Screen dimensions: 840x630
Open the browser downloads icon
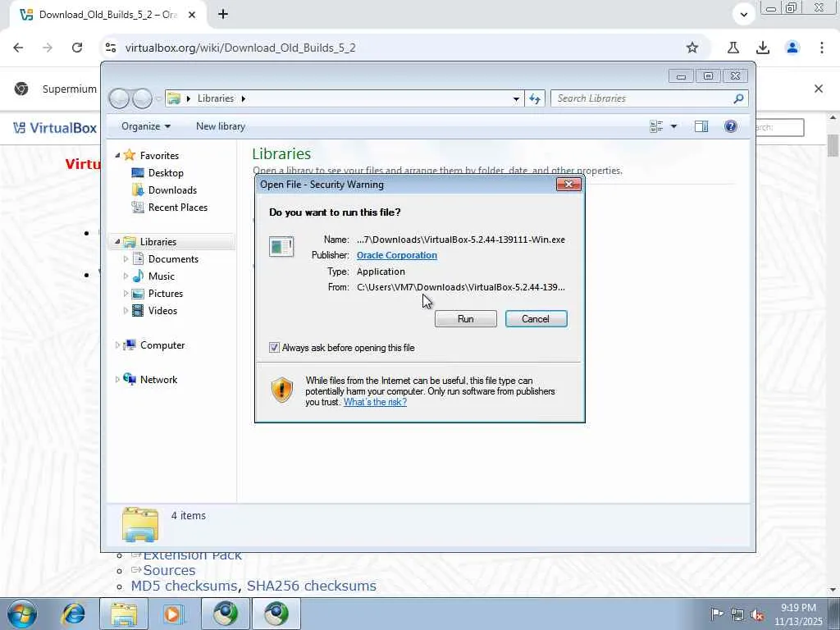(763, 48)
